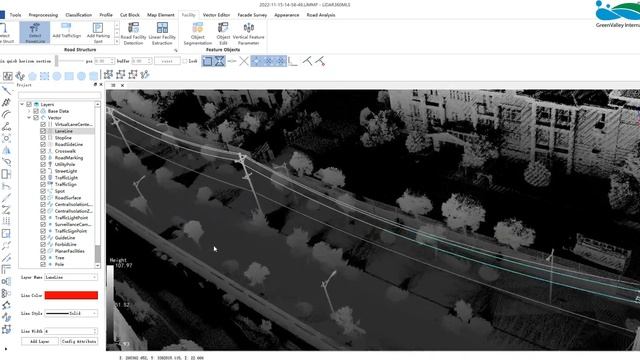Start Object Segmentation tool
Viewport: 640px width, 360px height.
pyautogui.click(x=198, y=33)
